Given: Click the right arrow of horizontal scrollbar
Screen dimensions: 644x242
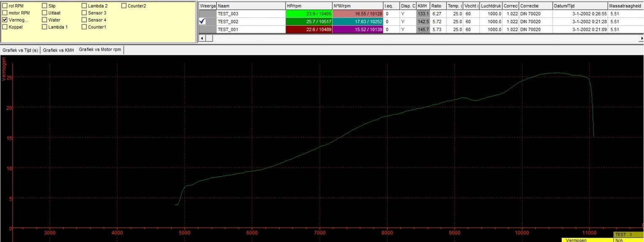Looking at the screenshot, I should coord(641,38).
